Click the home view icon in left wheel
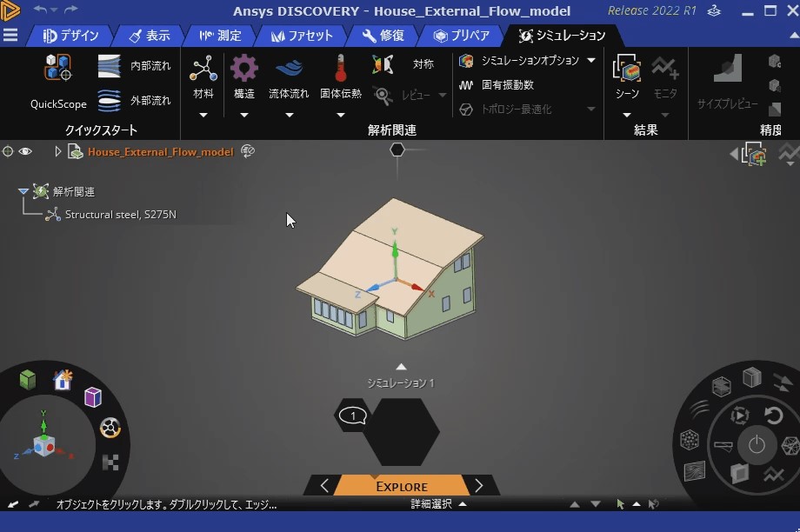Viewport: 800px width, 532px height. click(x=63, y=380)
